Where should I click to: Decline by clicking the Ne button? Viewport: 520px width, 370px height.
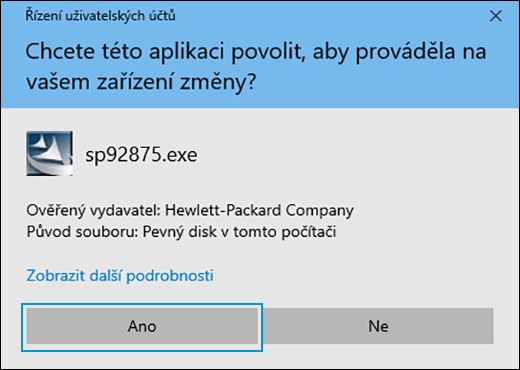click(x=378, y=326)
